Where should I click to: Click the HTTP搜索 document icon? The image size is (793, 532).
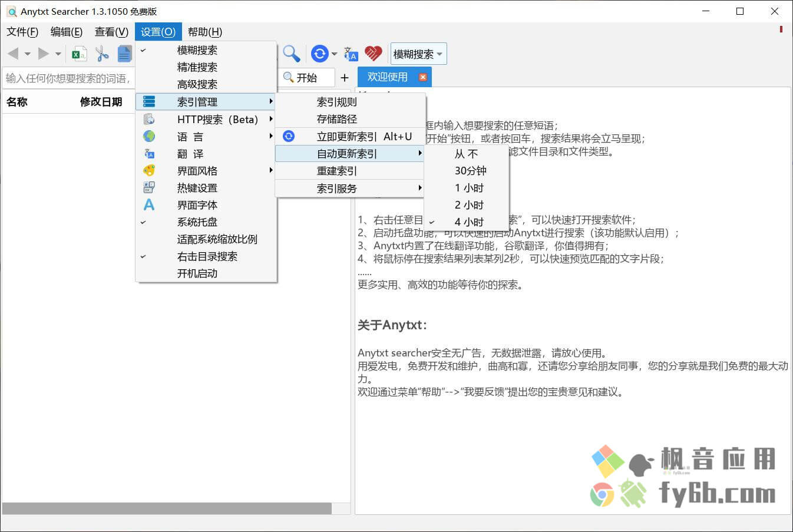click(149, 119)
